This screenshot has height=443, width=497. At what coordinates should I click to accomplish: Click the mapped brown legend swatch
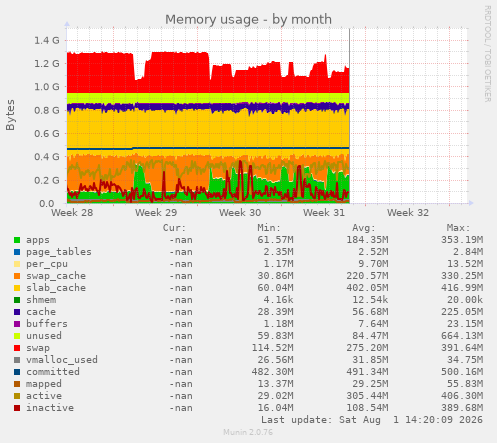[x=17, y=384]
